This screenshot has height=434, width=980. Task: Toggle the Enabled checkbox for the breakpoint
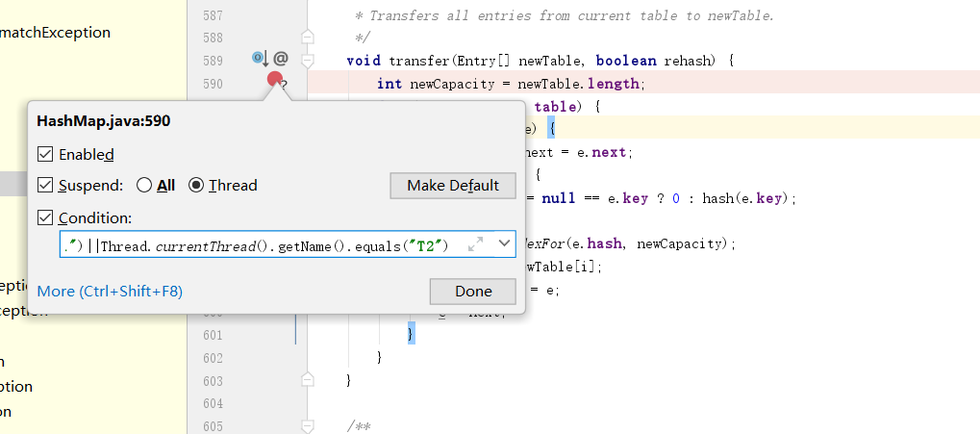click(x=45, y=154)
